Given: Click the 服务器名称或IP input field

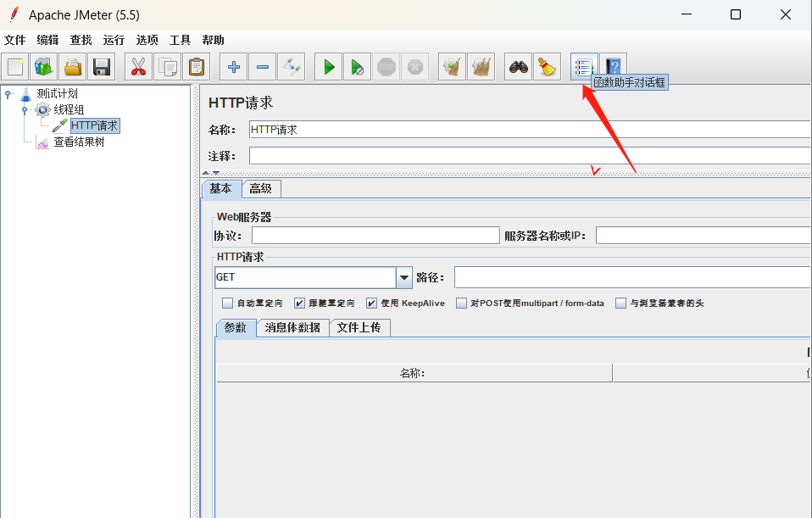Looking at the screenshot, I should 704,236.
